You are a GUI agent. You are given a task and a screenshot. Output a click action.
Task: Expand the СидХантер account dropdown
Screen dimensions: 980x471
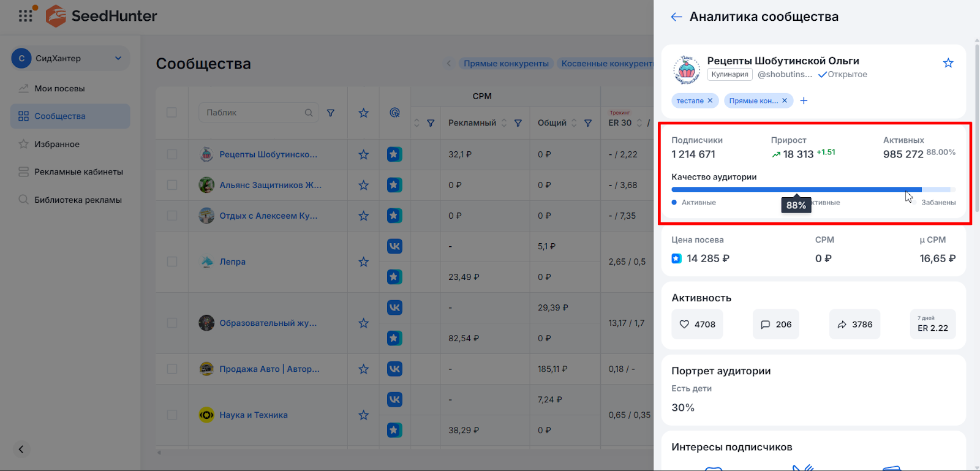tap(118, 58)
